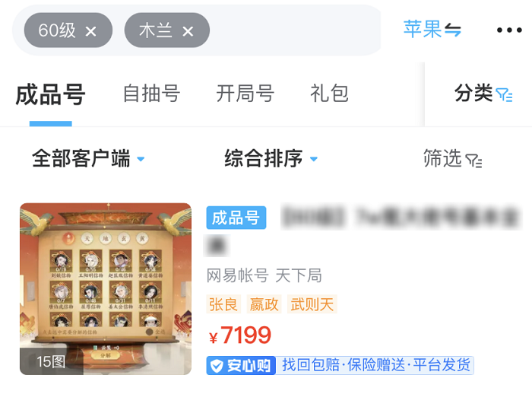Open the listing thumbnail with 15图
The height and width of the screenshot is (394, 532).
coord(106,289)
